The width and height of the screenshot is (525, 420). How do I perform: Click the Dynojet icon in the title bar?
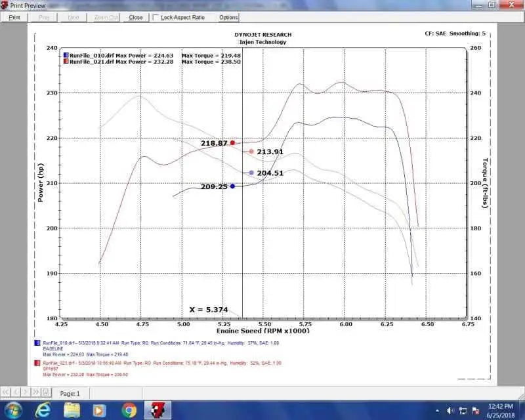[x=5, y=5]
